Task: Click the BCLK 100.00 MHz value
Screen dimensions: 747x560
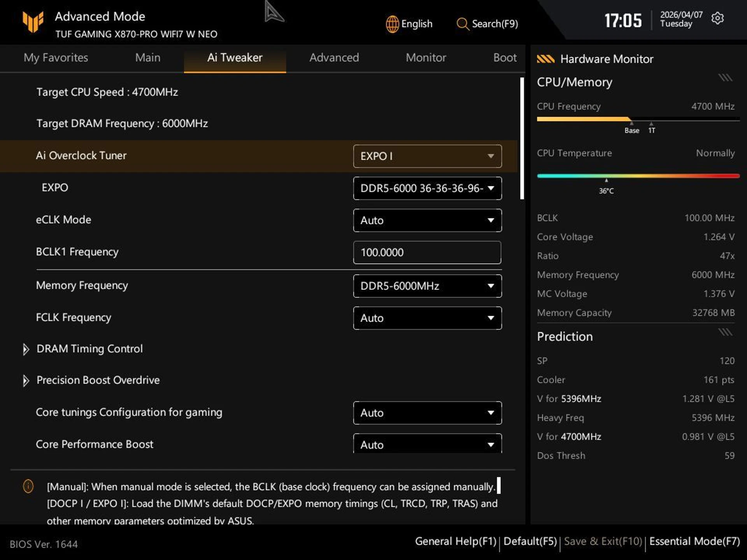Action: pos(709,218)
